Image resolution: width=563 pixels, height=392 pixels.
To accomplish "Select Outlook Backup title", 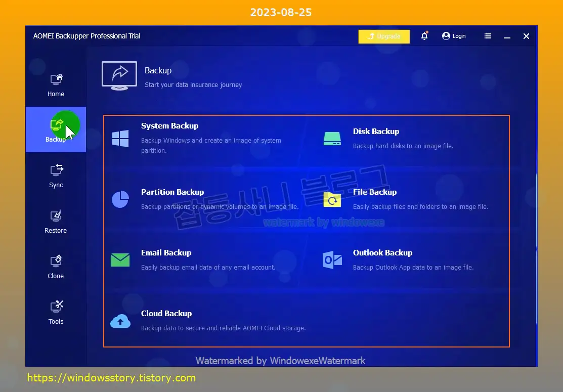I will (x=382, y=253).
